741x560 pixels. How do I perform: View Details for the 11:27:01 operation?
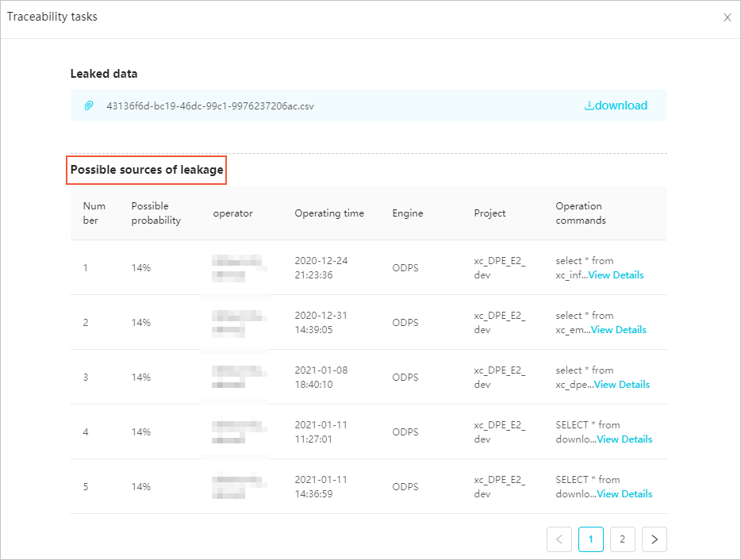click(624, 439)
